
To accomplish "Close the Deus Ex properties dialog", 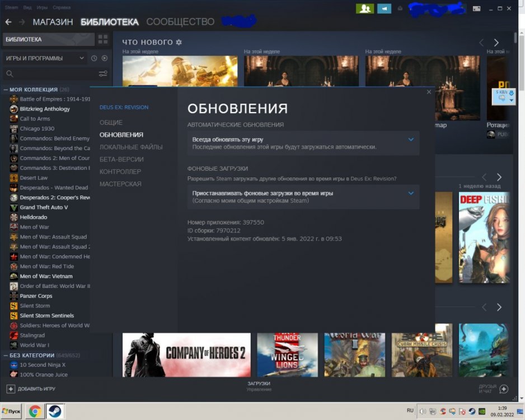I will [429, 92].
